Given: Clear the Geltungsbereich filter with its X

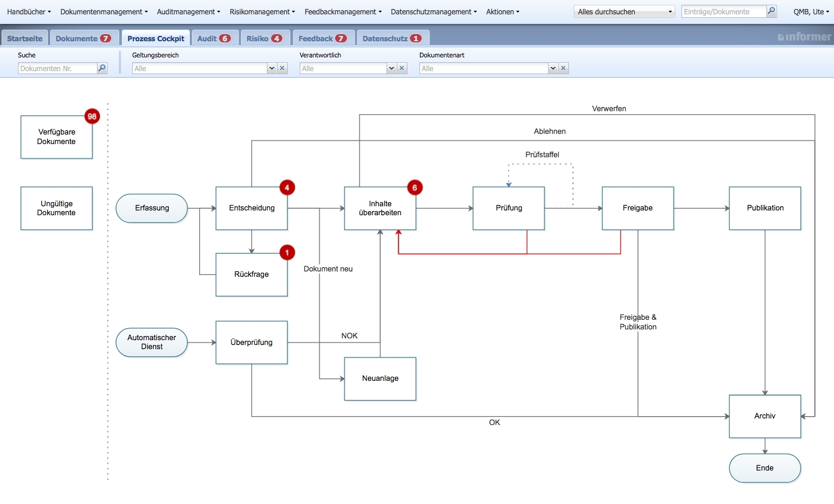Looking at the screenshot, I should [x=282, y=69].
